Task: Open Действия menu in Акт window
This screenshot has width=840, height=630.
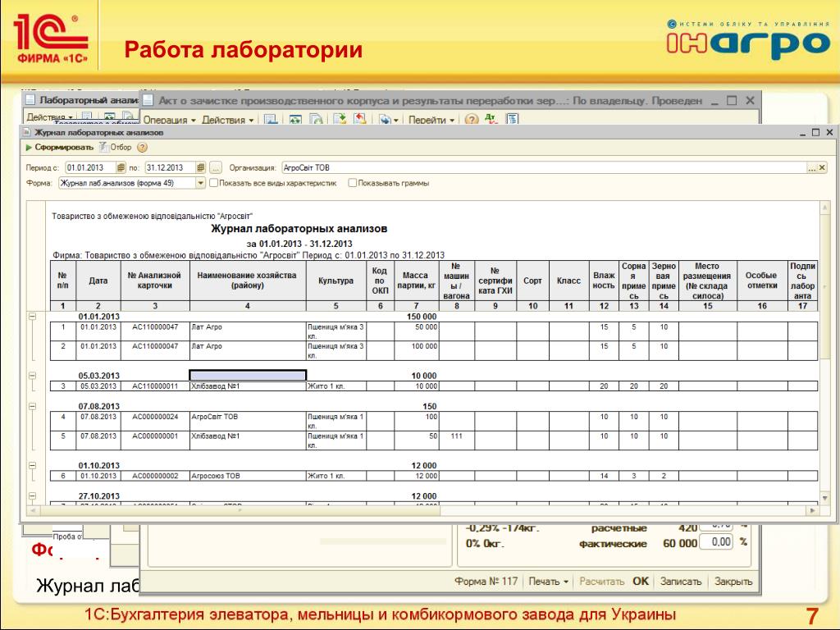Action: pyautogui.click(x=228, y=120)
